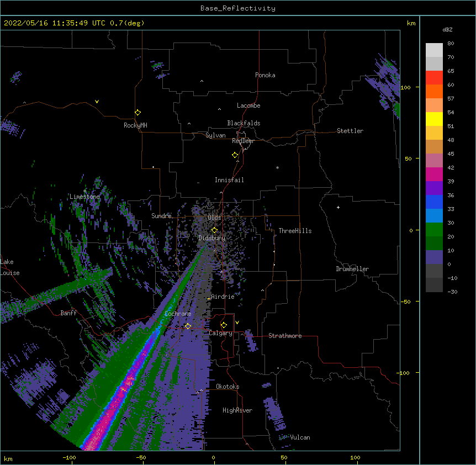Click the yellow diamond marker south of RedDeer
This screenshot has width=476, height=465.
click(235, 155)
